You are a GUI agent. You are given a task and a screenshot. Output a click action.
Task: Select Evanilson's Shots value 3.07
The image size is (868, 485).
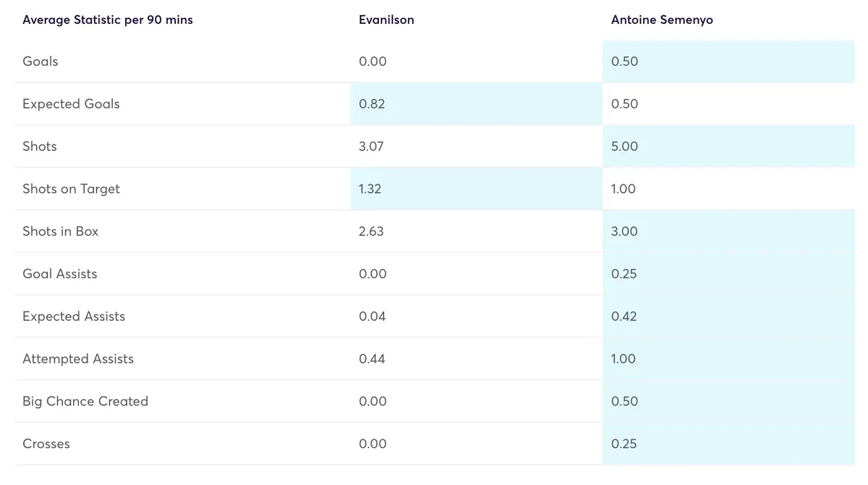click(x=371, y=146)
